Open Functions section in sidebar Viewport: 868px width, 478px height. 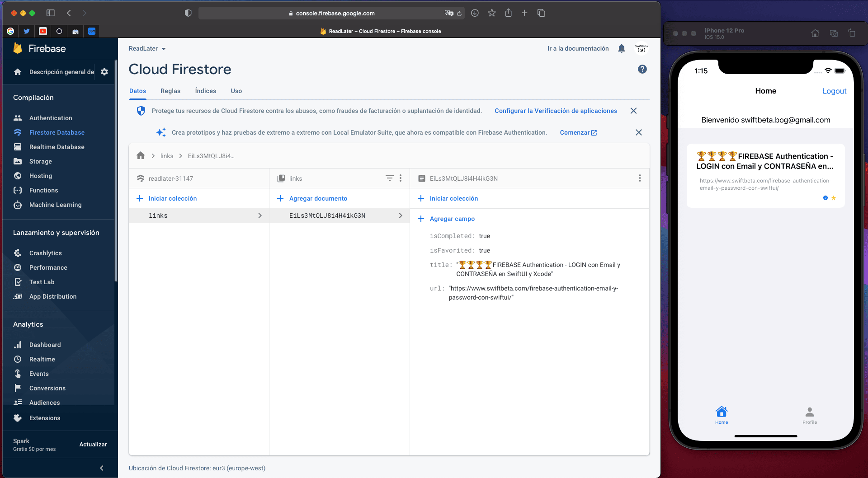click(43, 190)
